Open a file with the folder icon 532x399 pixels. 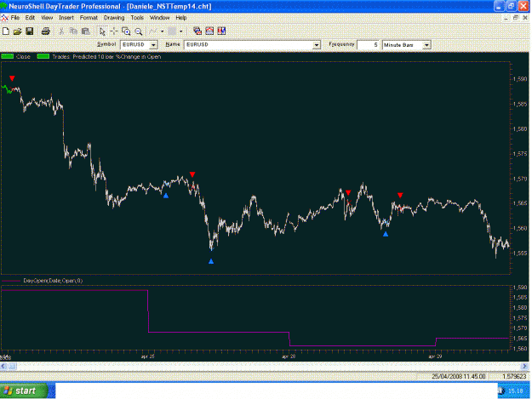click(17, 31)
